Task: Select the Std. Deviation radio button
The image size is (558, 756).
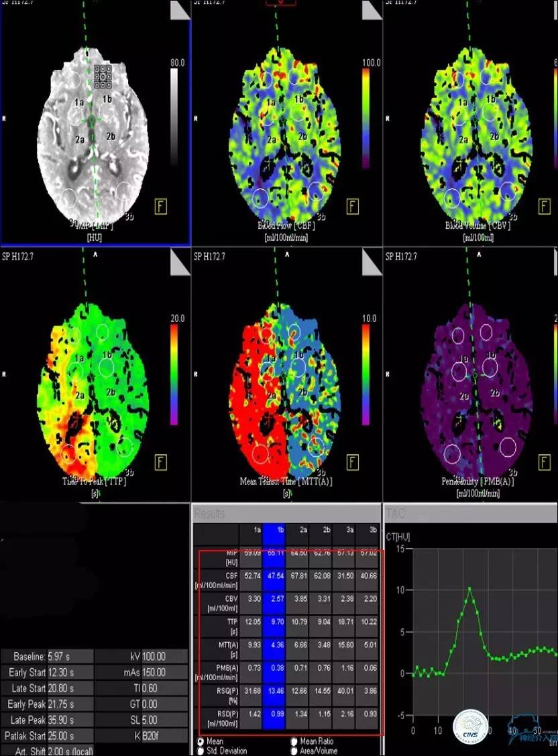Action: pos(200,751)
